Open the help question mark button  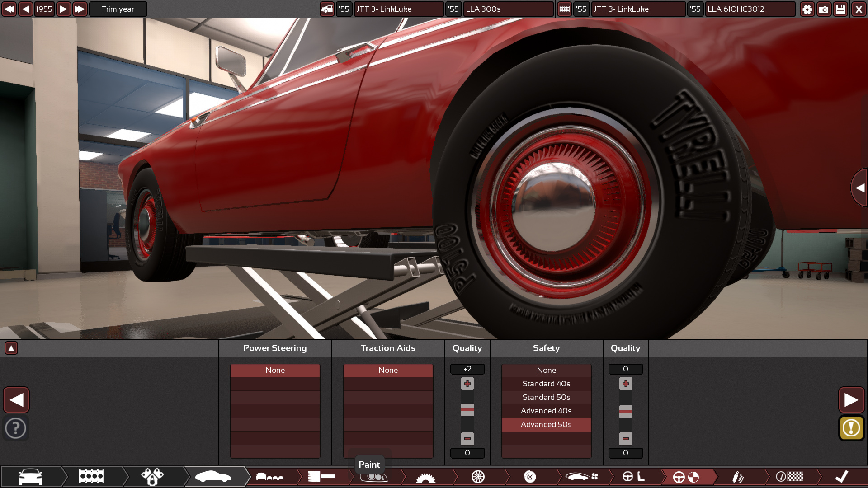coord(16,428)
